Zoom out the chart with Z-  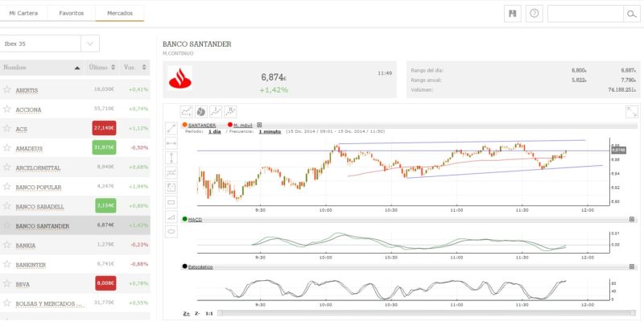point(197,313)
